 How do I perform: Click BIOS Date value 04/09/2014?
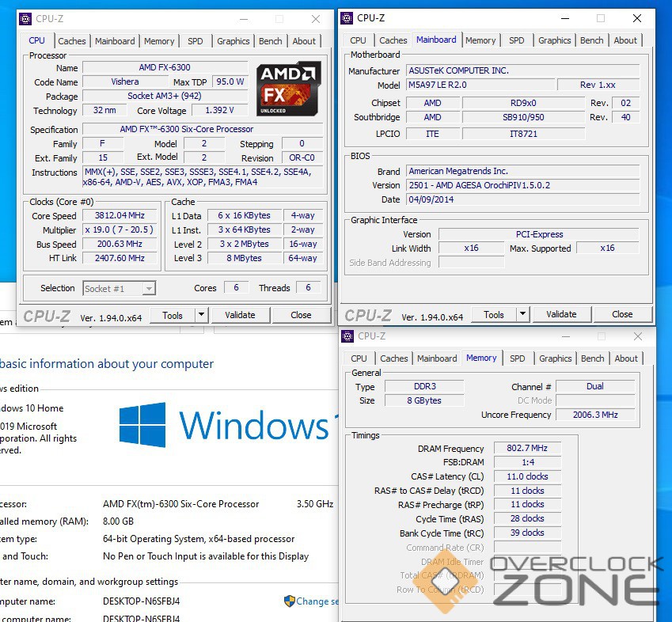pos(523,199)
